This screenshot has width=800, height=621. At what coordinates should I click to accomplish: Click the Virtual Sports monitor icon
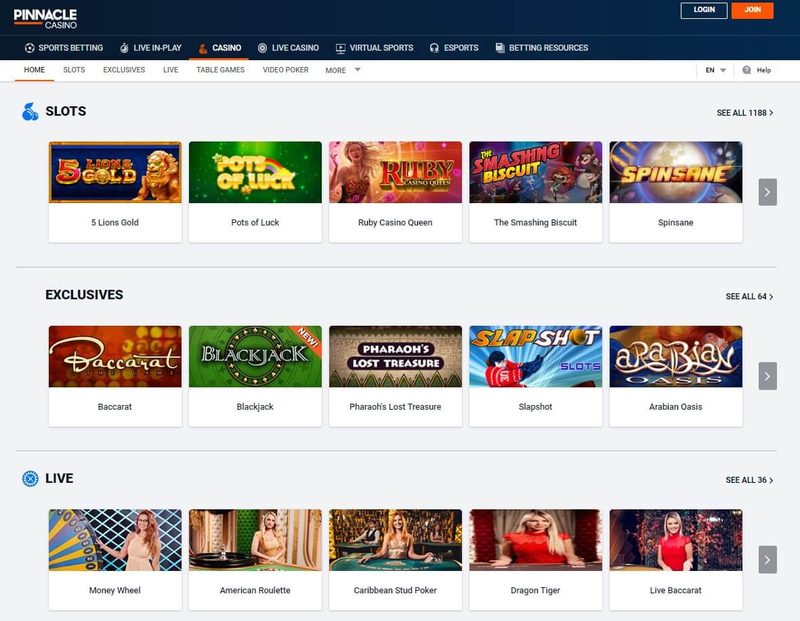coord(341,47)
